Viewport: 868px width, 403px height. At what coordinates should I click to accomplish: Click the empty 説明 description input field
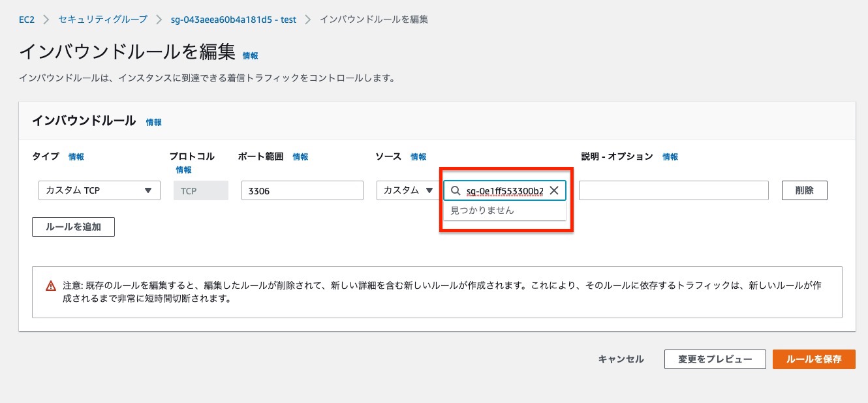tap(674, 190)
